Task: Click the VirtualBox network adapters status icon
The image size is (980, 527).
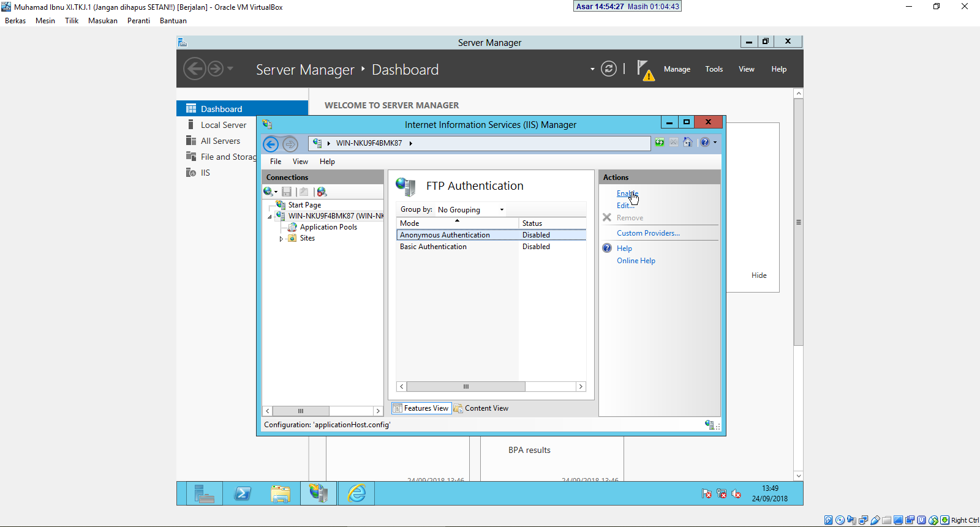Action: pos(864,520)
